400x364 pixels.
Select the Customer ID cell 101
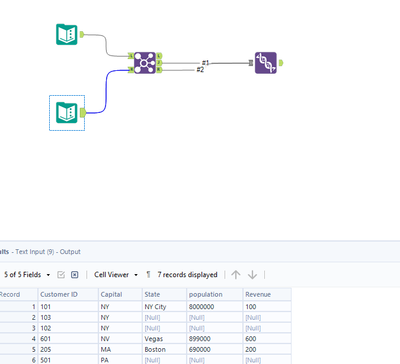coord(68,307)
